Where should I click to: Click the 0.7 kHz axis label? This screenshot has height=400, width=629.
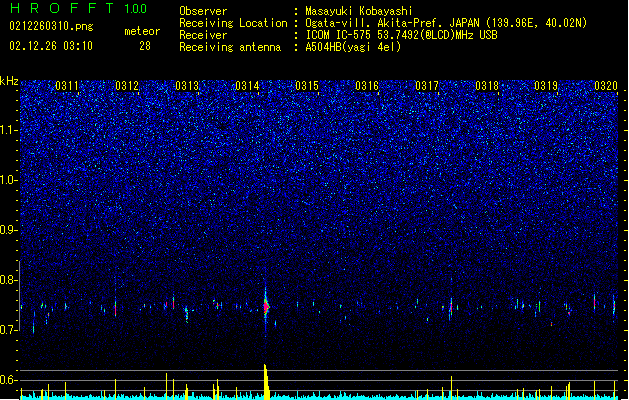coord(9,330)
